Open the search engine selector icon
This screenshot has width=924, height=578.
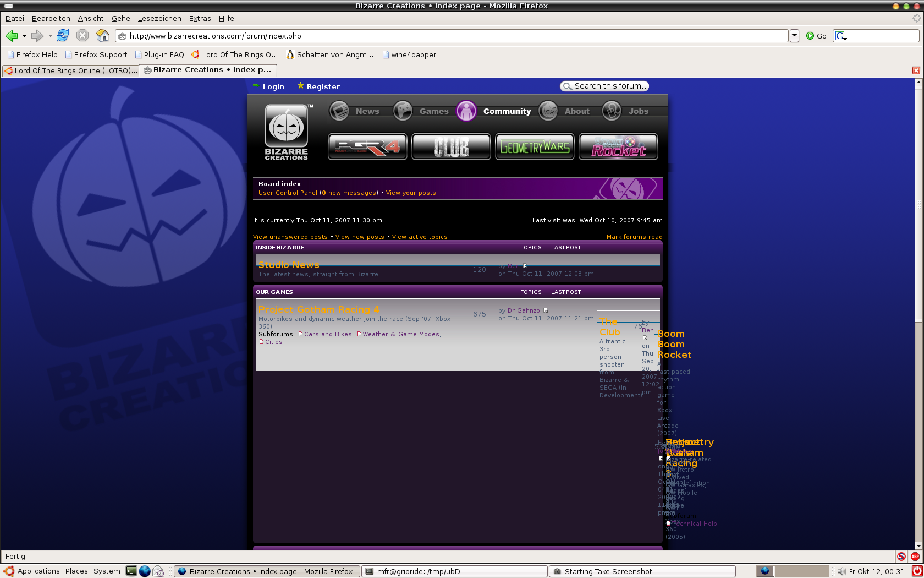(841, 36)
